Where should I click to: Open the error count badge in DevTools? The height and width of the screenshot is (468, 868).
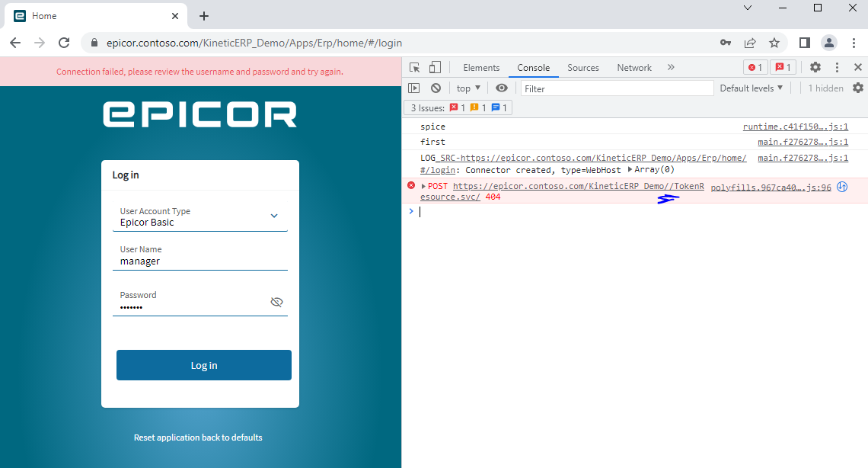(755, 68)
